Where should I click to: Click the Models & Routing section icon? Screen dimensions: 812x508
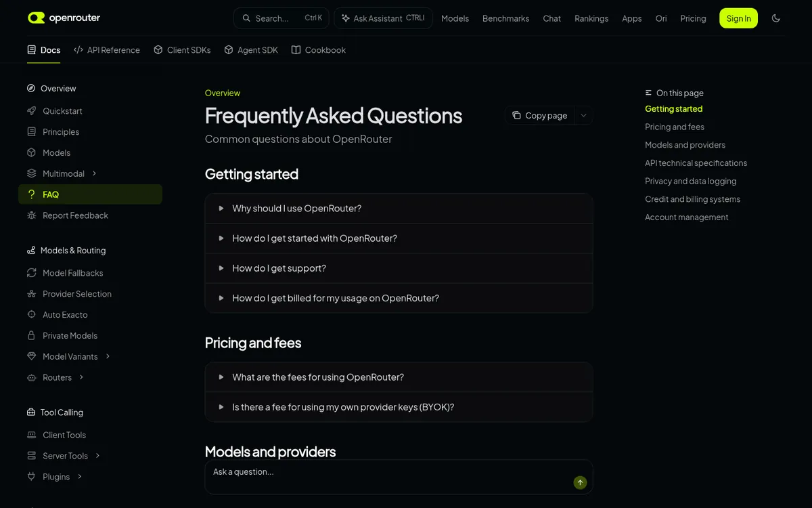point(31,250)
